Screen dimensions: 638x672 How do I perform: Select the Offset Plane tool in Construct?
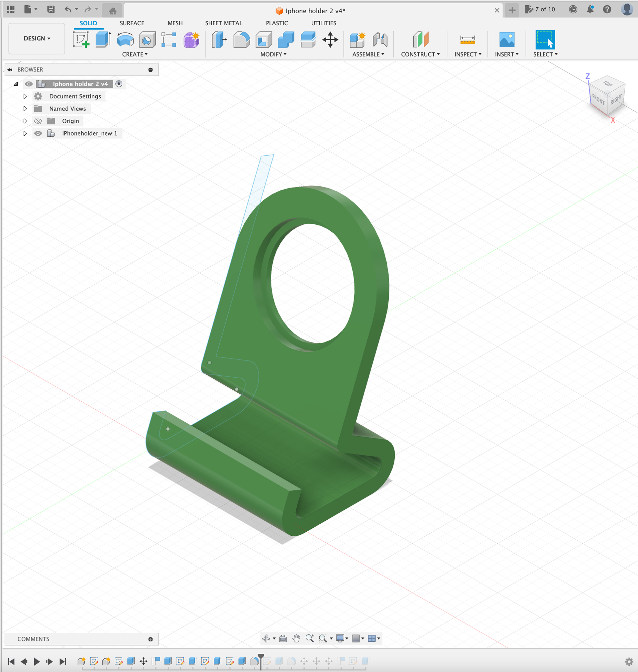[x=420, y=40]
